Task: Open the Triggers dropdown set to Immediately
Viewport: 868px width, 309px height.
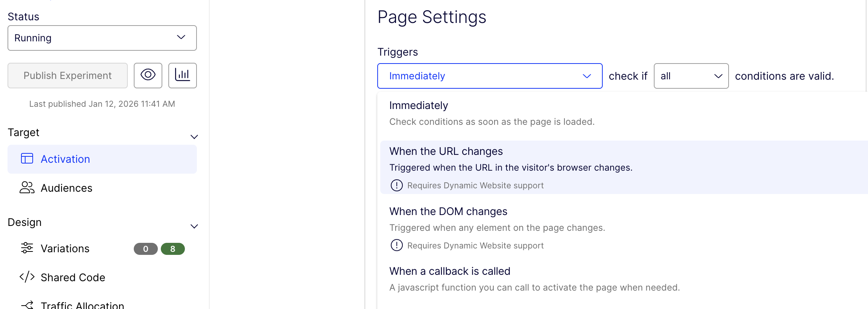Action: [490, 76]
